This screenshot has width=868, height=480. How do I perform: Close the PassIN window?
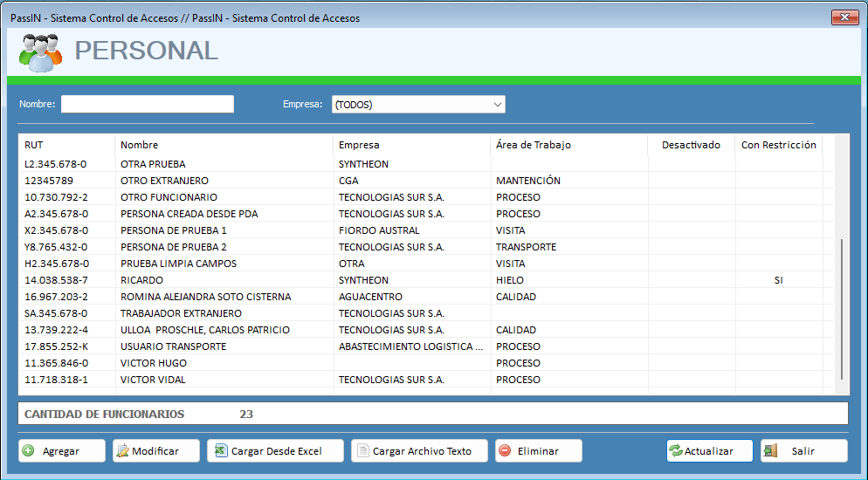tap(844, 17)
